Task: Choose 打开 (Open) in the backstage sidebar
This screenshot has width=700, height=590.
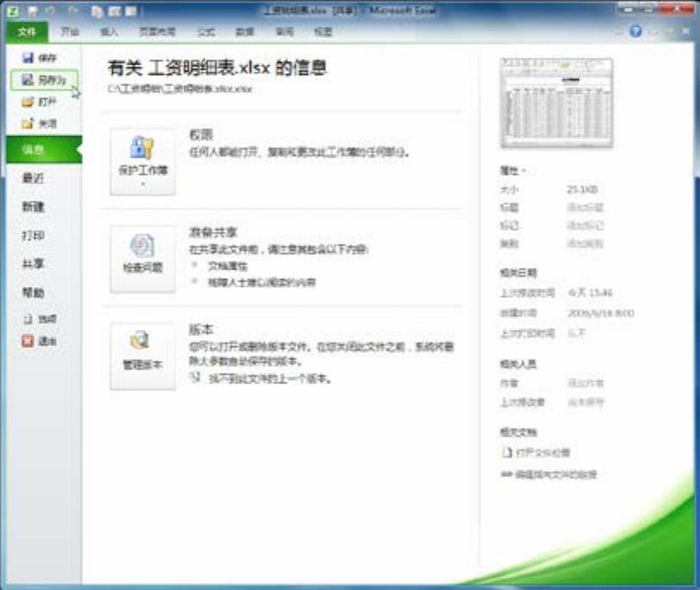Action: [40, 102]
